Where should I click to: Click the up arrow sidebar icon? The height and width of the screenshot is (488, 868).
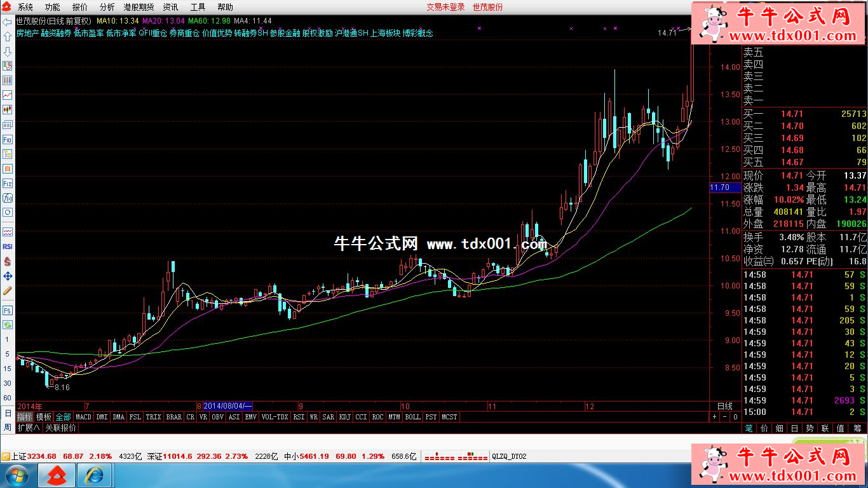tap(8, 36)
